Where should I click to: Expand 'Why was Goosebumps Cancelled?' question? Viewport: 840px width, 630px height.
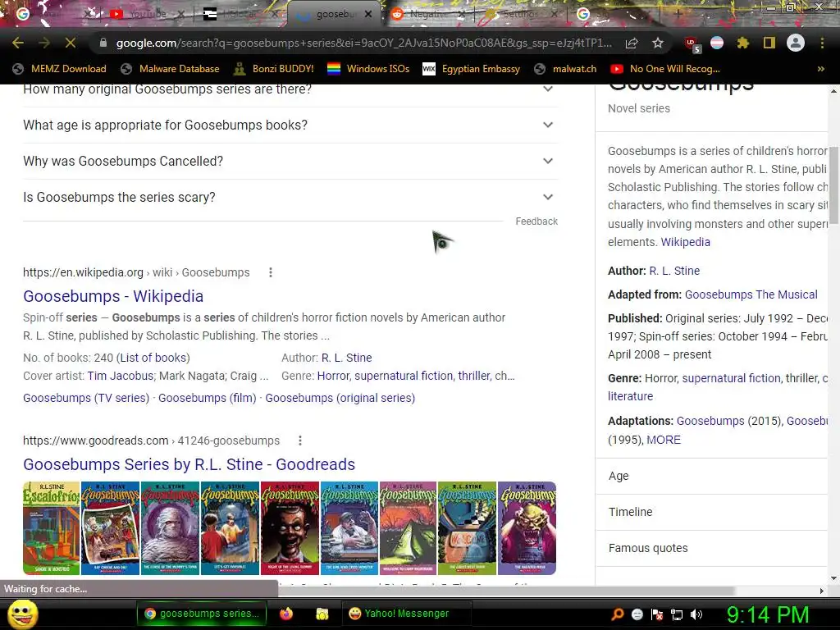click(290, 161)
